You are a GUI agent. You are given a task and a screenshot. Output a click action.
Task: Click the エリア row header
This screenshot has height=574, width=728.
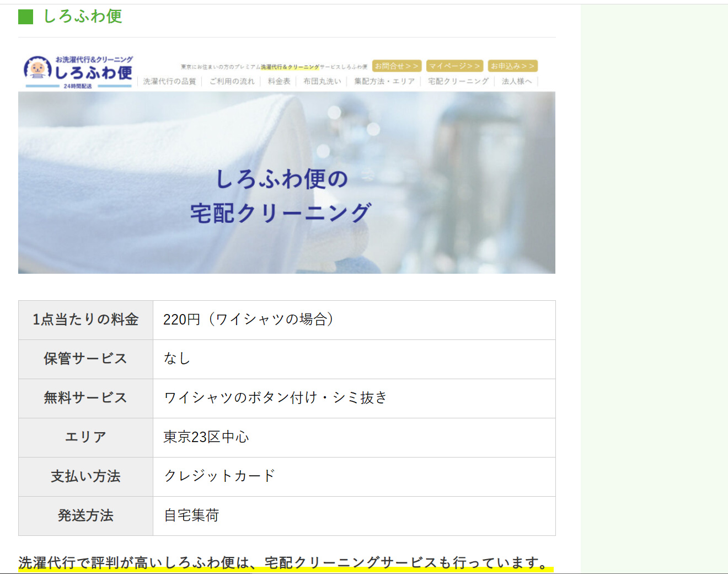pyautogui.click(x=85, y=438)
